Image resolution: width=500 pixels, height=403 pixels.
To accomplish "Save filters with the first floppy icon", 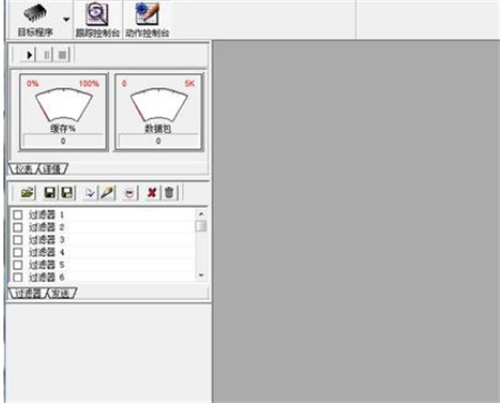I will click(50, 193).
